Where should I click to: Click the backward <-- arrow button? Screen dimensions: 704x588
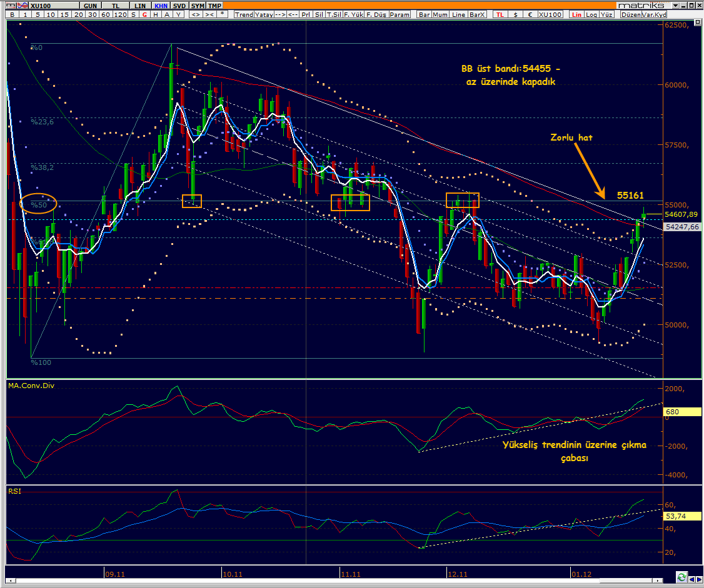point(293,14)
